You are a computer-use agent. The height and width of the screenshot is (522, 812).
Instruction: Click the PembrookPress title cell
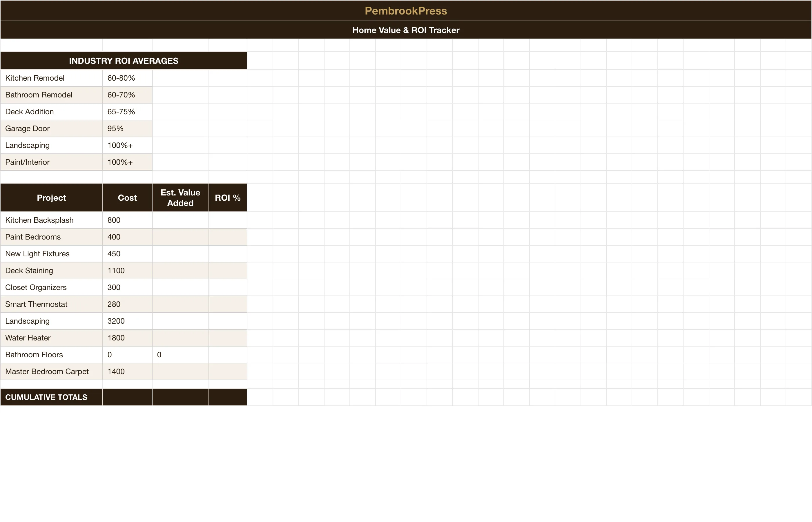tap(406, 11)
